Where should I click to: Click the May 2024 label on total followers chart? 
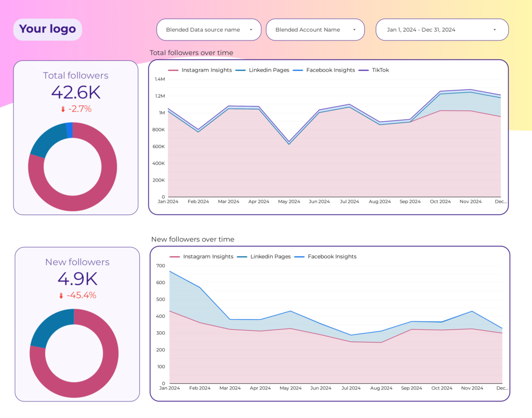tap(289, 201)
